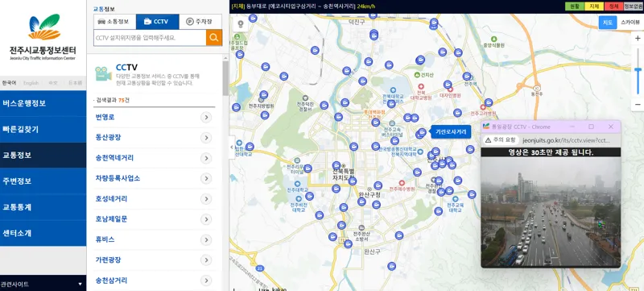Click the CCTV marker right of 전주덕진경찰서
The width and height of the screenshot is (644, 291).
324,106
